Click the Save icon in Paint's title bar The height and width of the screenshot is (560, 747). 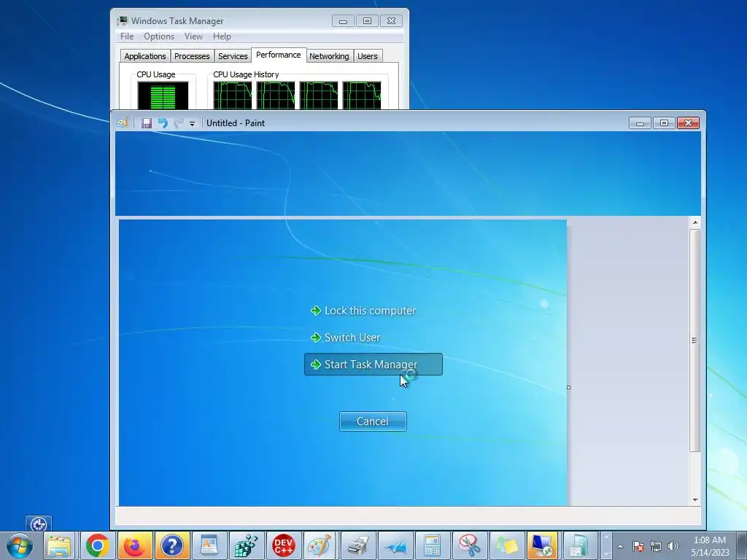click(x=147, y=122)
